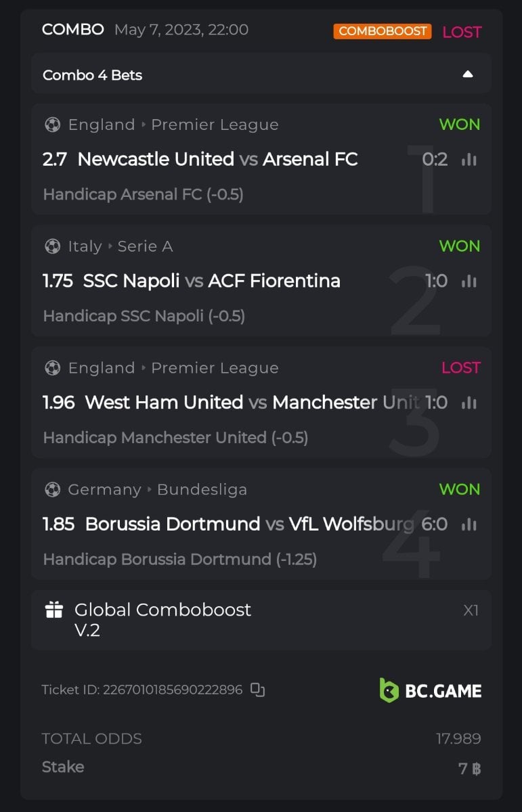Copy the Ticket ID number

[257, 690]
